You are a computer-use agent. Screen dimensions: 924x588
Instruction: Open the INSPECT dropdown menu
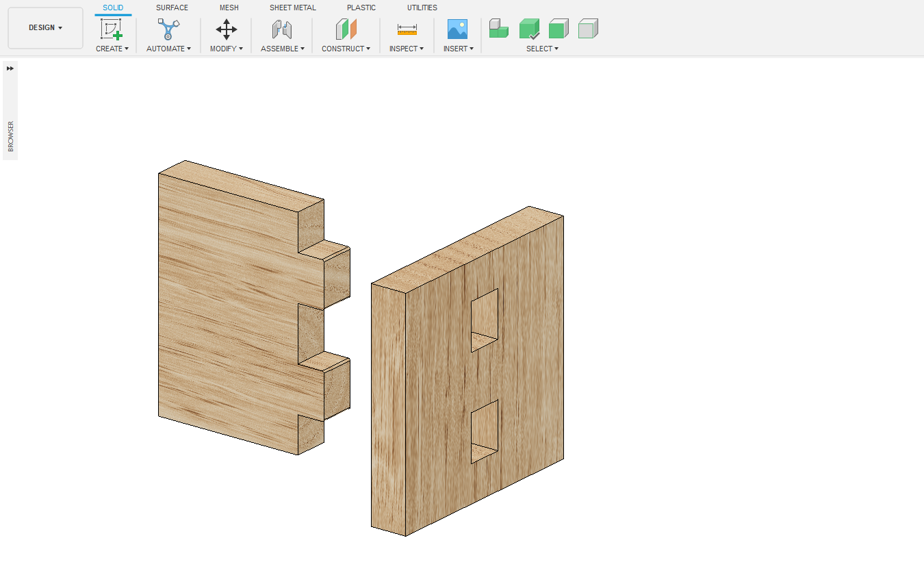click(407, 49)
